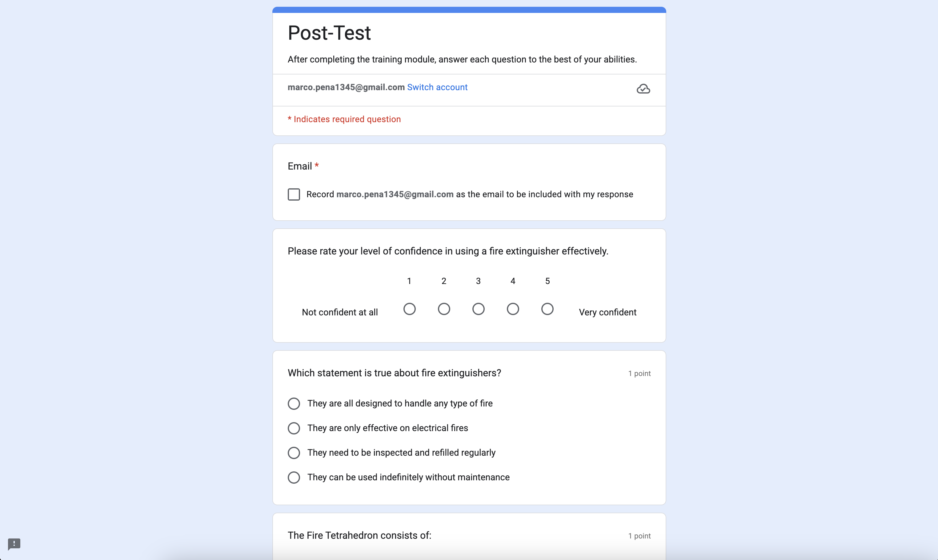Click the report problem feedback icon
The image size is (938, 560).
pyautogui.click(x=14, y=544)
